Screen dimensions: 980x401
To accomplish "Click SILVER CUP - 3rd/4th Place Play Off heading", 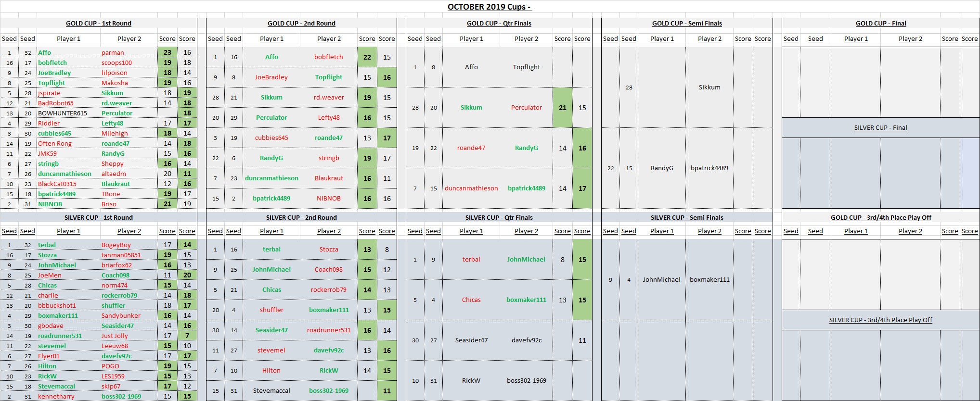I will tap(880, 320).
